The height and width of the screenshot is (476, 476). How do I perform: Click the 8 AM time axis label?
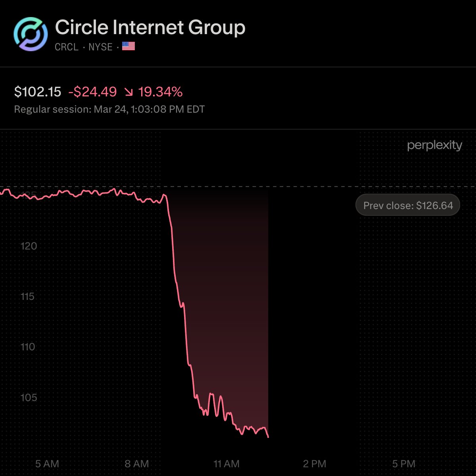tap(136, 464)
